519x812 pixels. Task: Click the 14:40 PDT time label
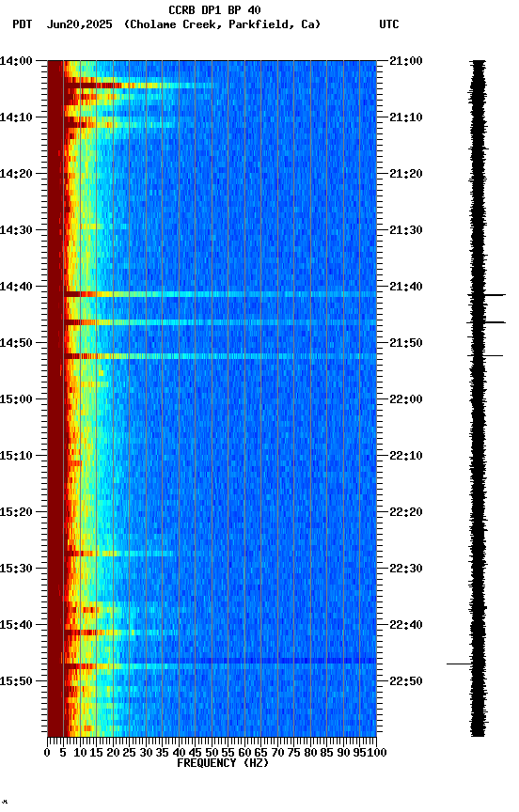point(16,287)
